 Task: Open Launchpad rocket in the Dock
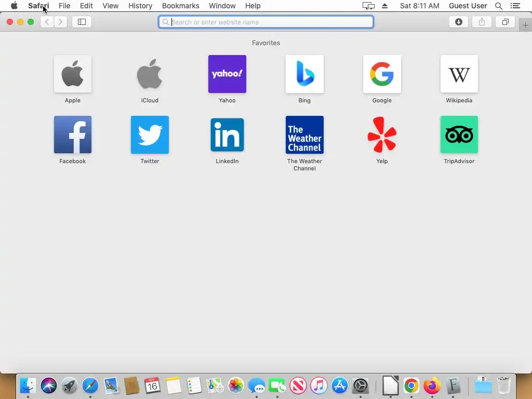(69, 385)
